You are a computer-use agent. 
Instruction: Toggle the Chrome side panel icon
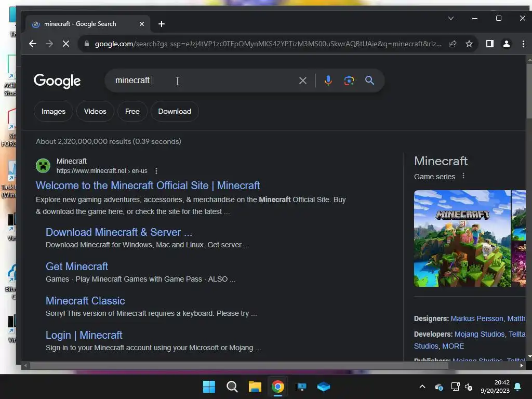489,44
